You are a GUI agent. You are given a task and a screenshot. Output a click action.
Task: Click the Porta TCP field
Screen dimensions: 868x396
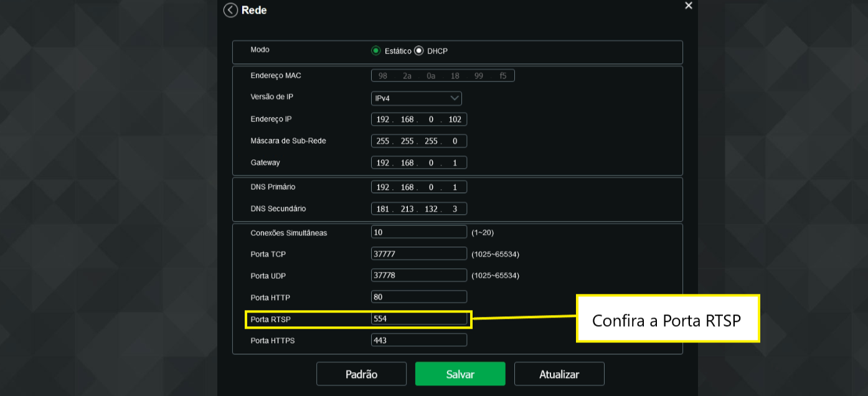[x=419, y=254]
